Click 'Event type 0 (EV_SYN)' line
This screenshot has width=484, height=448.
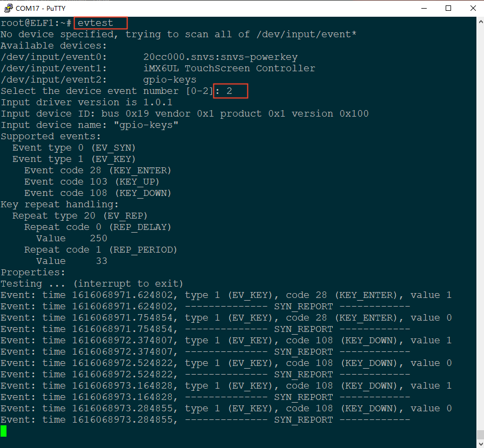pos(74,148)
